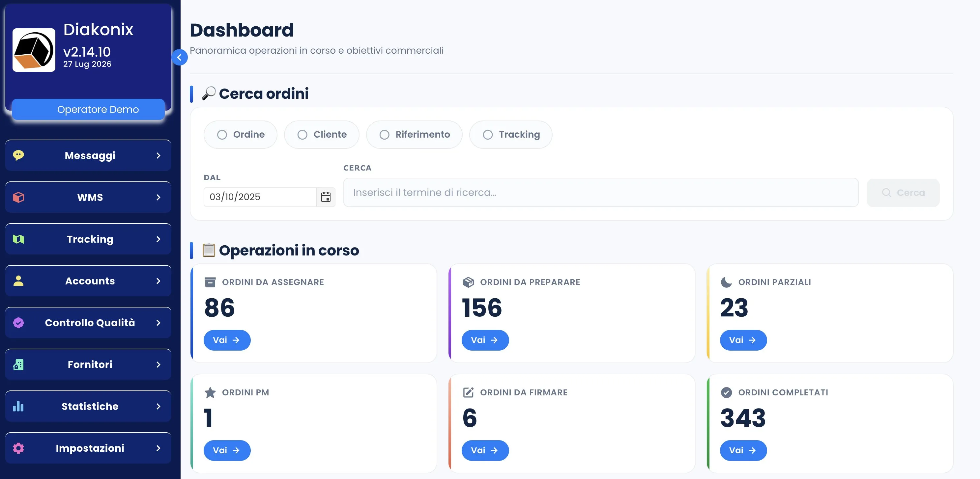Open the Accounts sidebar menu item
Image resolution: width=980 pixels, height=479 pixels.
coord(88,280)
